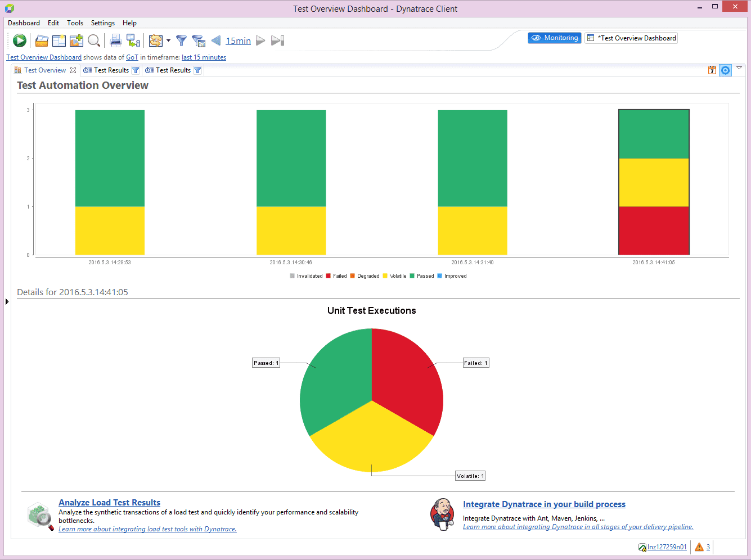Click the Failed legend swatch
This screenshot has width=751, height=560.
(328, 276)
